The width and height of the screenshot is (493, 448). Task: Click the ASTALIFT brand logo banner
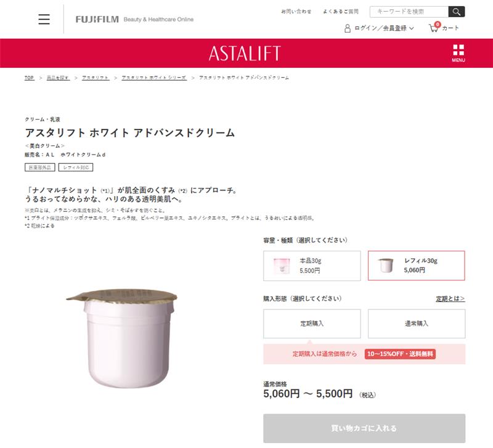coord(245,53)
